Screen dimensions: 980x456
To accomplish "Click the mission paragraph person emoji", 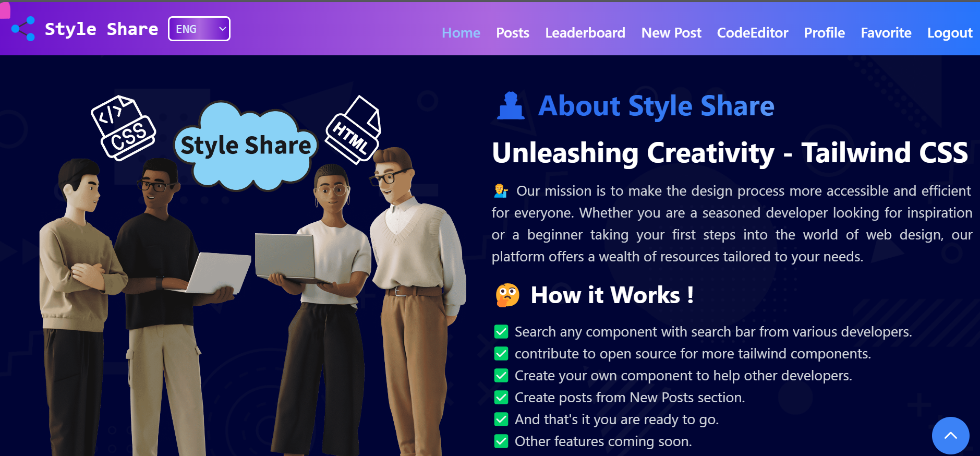I will [x=501, y=191].
